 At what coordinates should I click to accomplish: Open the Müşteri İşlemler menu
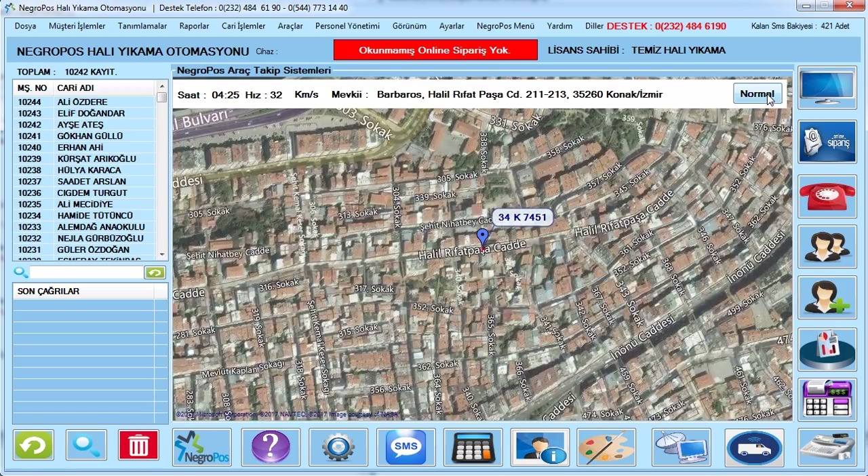coord(77,26)
